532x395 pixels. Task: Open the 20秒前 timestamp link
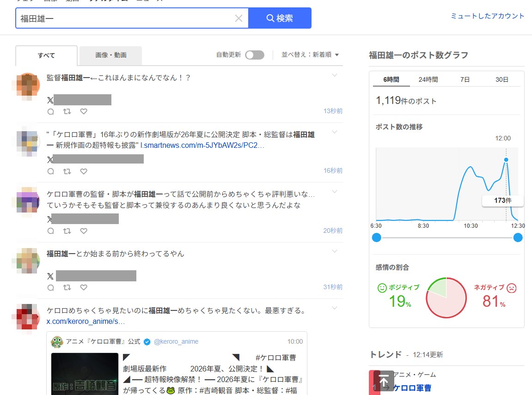[333, 231]
